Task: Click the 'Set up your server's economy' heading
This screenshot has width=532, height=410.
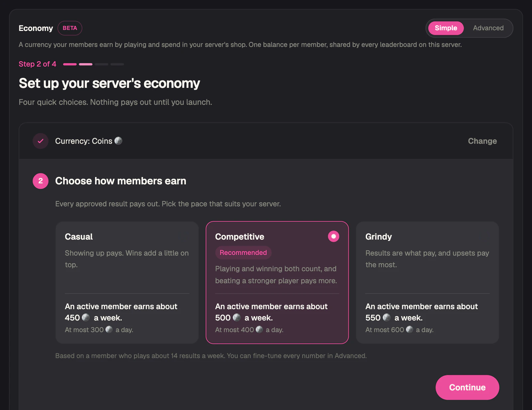Action: [109, 83]
